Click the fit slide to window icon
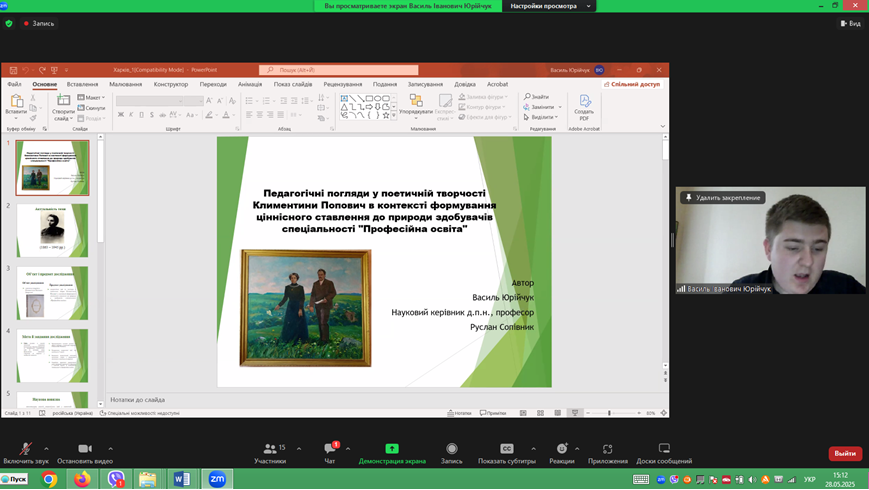The width and height of the screenshot is (869, 490). [x=663, y=413]
